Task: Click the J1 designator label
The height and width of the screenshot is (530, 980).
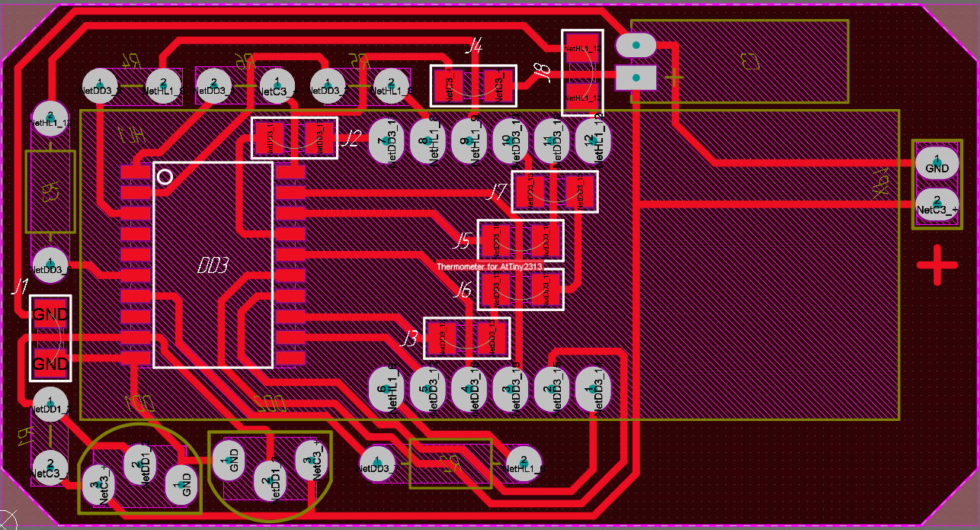Action: 20,287
